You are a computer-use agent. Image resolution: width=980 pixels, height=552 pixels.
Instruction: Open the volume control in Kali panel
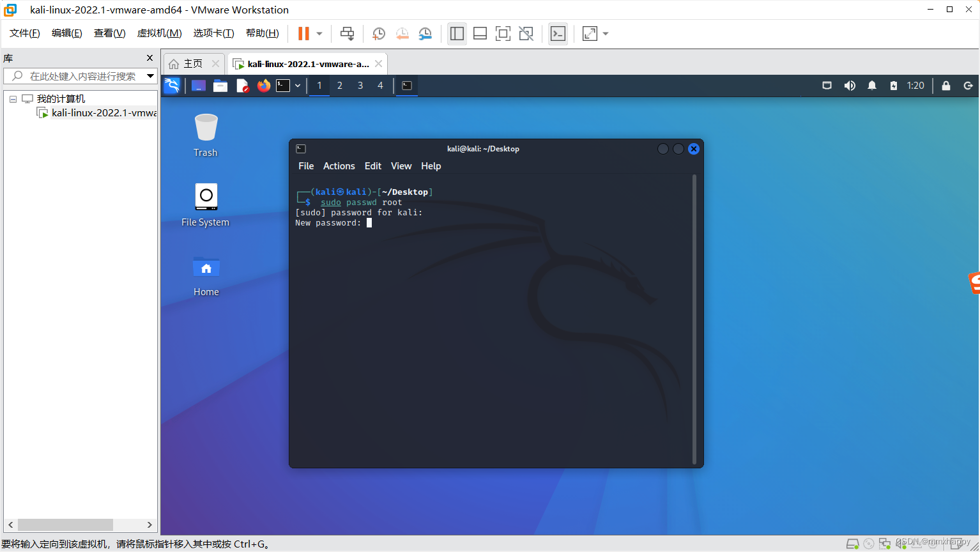click(x=850, y=86)
